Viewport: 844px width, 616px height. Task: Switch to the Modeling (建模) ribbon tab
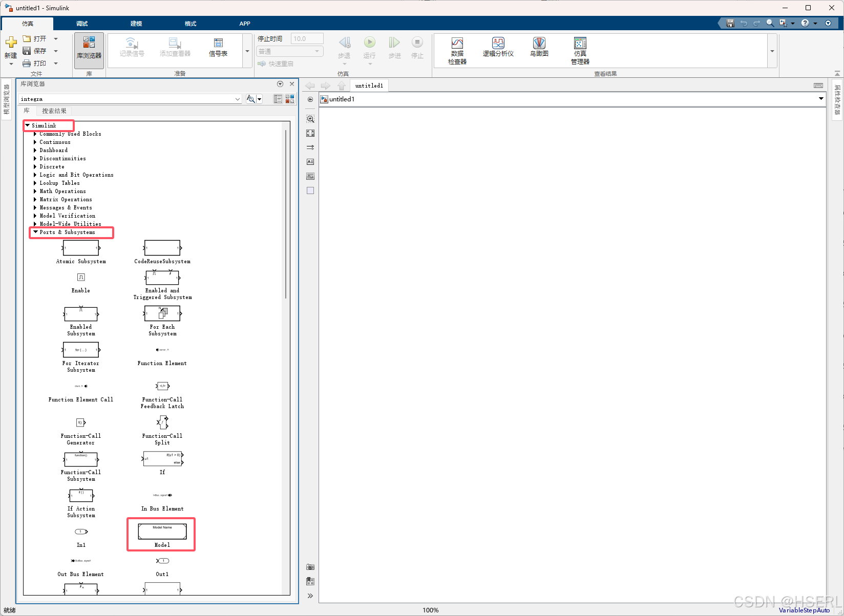tap(136, 24)
